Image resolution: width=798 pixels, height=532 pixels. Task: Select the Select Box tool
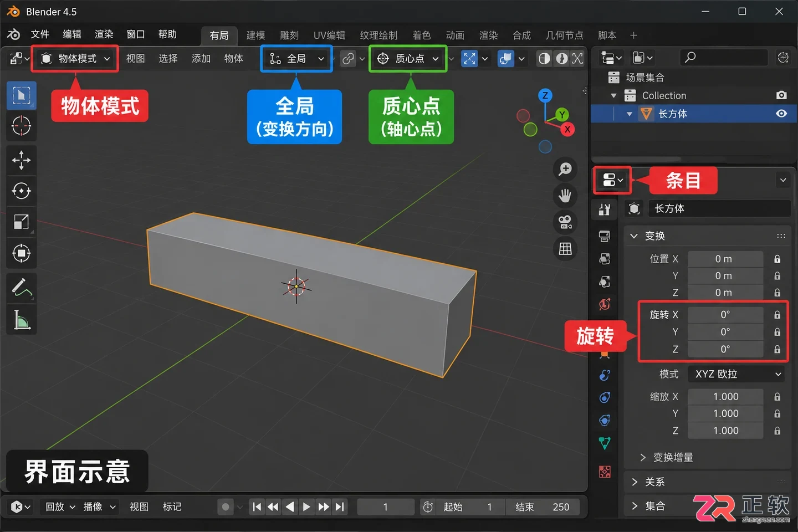21,95
